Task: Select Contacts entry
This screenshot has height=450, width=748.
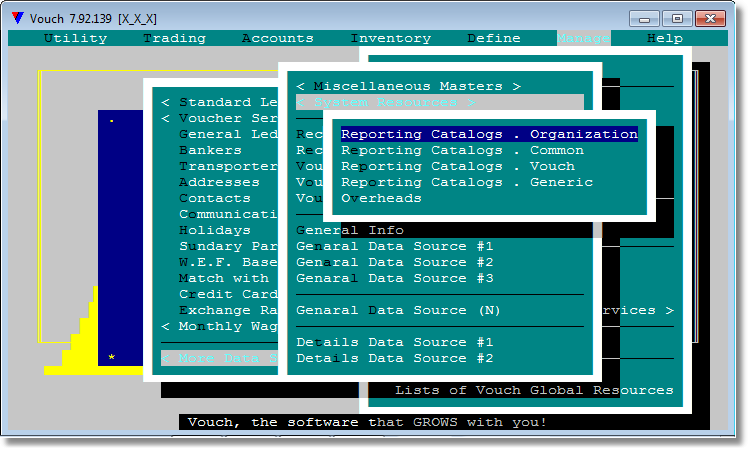Action: pos(215,199)
